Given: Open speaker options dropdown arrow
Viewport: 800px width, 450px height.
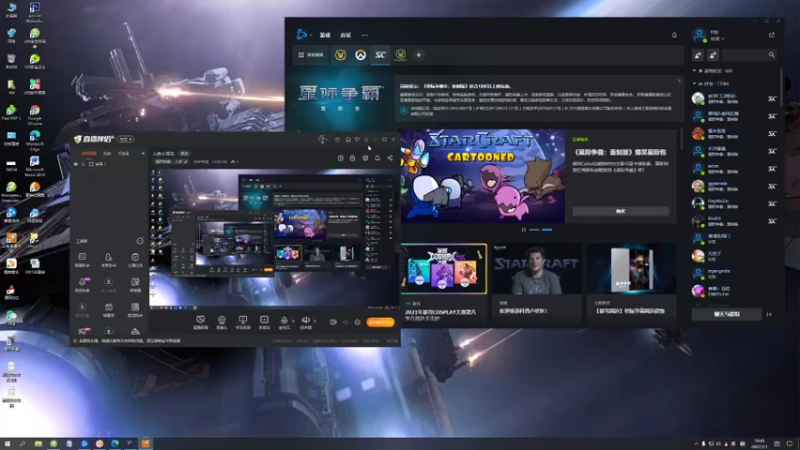Looking at the screenshot, I should [x=314, y=321].
